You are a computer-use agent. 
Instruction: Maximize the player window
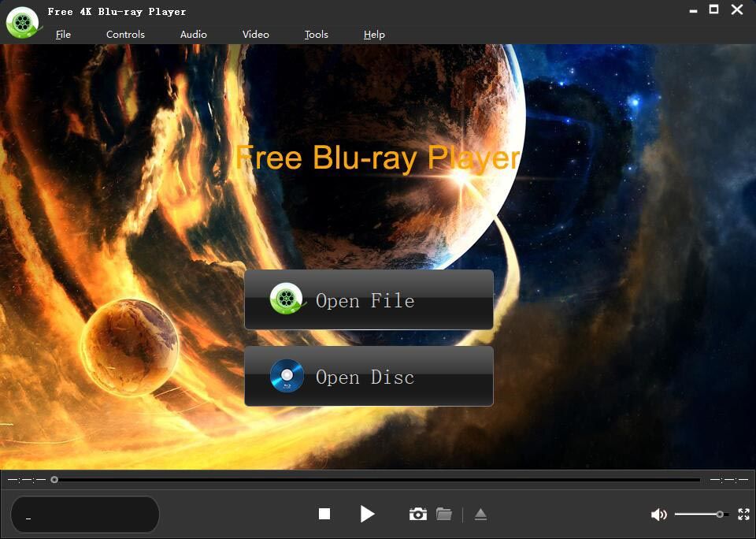713,9
